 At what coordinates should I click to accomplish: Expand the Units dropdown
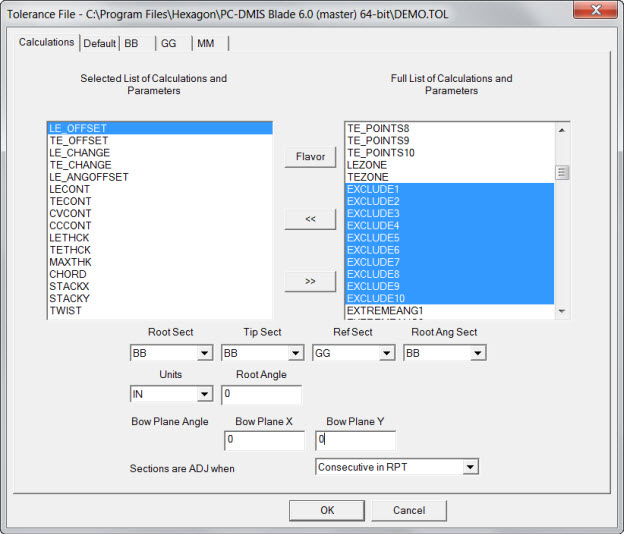pos(204,394)
